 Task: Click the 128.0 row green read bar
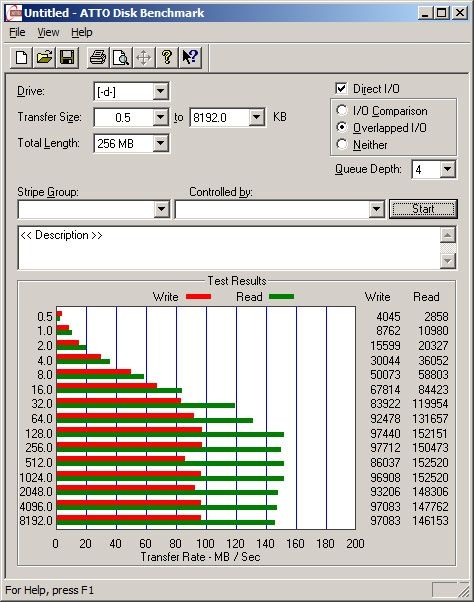[x=170, y=435]
